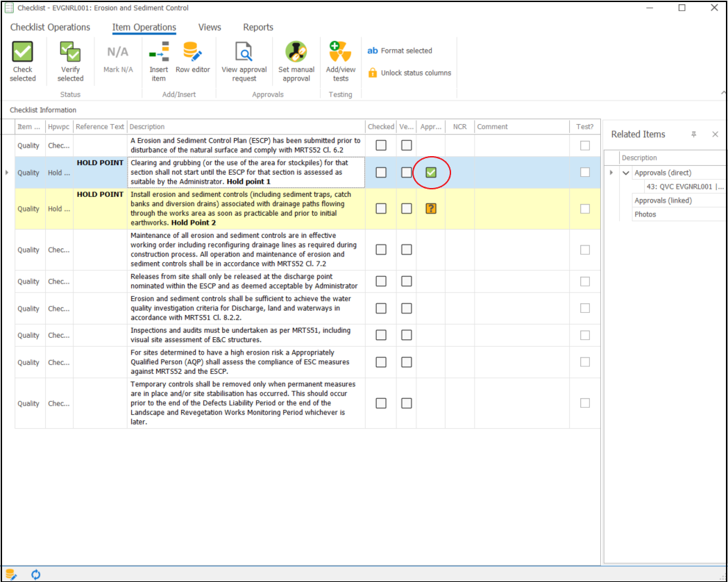Open Add/view tests
Image resolution: width=728 pixels, height=582 pixels.
coord(341,53)
